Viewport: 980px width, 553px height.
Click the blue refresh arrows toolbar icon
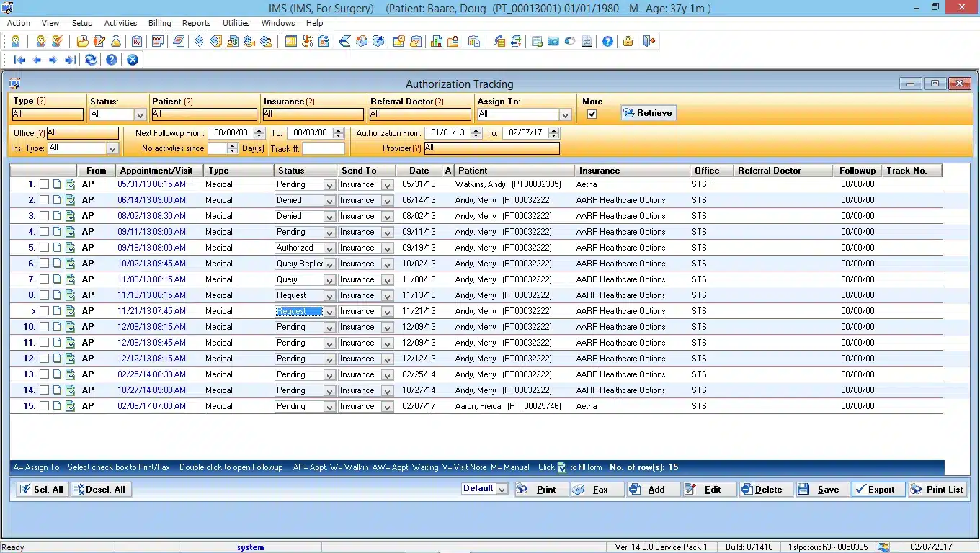[x=91, y=60]
